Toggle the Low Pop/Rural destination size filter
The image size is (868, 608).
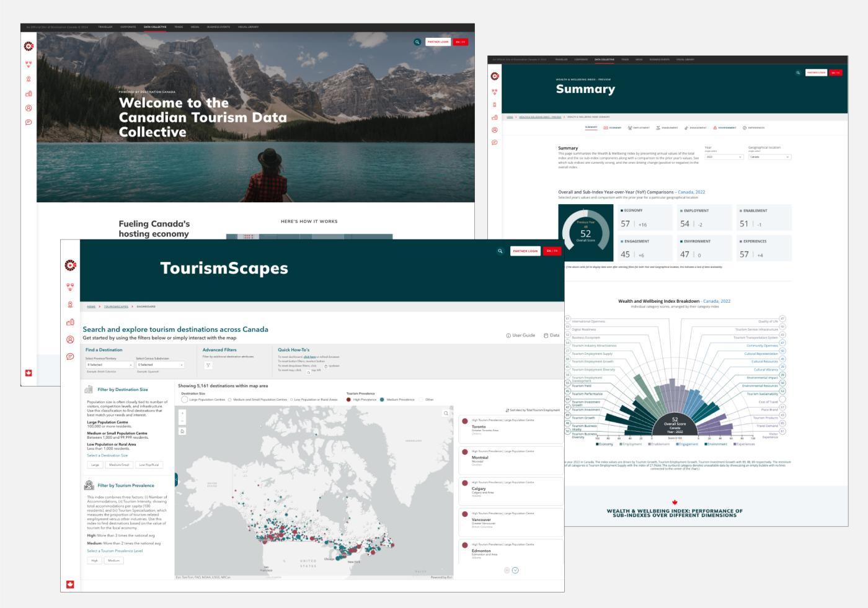pos(149,465)
